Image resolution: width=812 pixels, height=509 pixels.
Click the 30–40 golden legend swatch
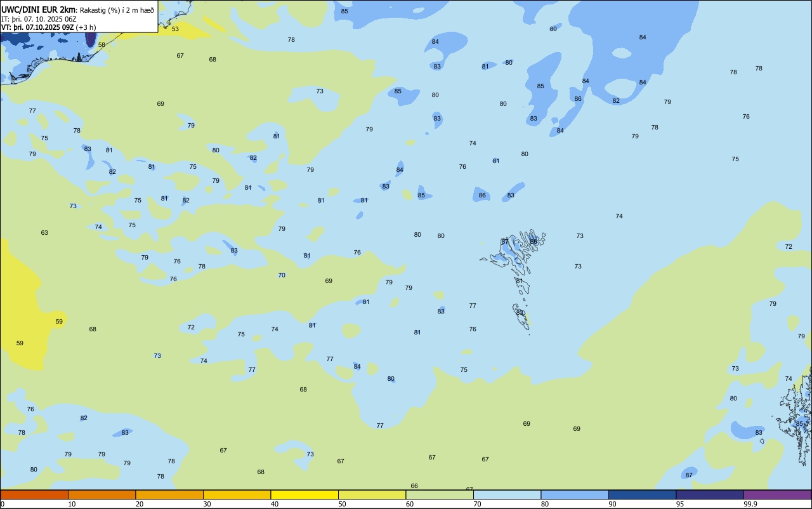click(x=237, y=494)
